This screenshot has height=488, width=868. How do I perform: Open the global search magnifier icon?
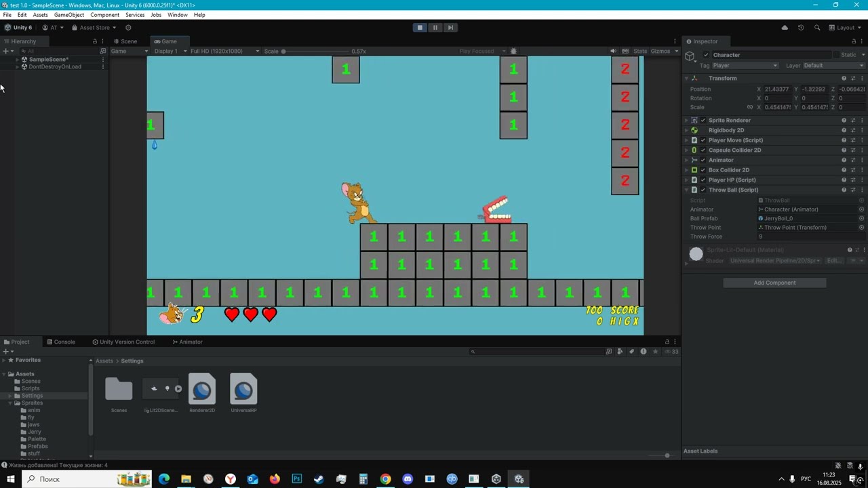(x=817, y=28)
